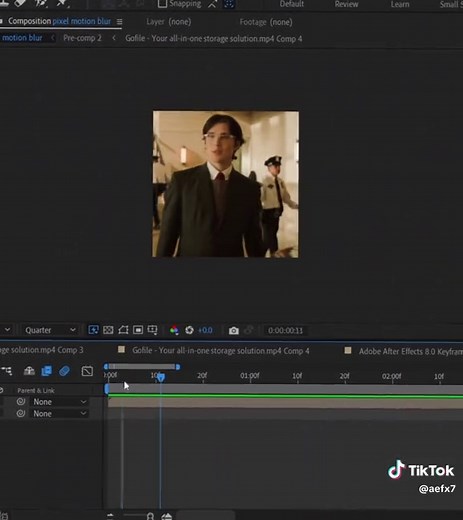
Task: Click the +0.0 exposure value
Action: [x=205, y=330]
